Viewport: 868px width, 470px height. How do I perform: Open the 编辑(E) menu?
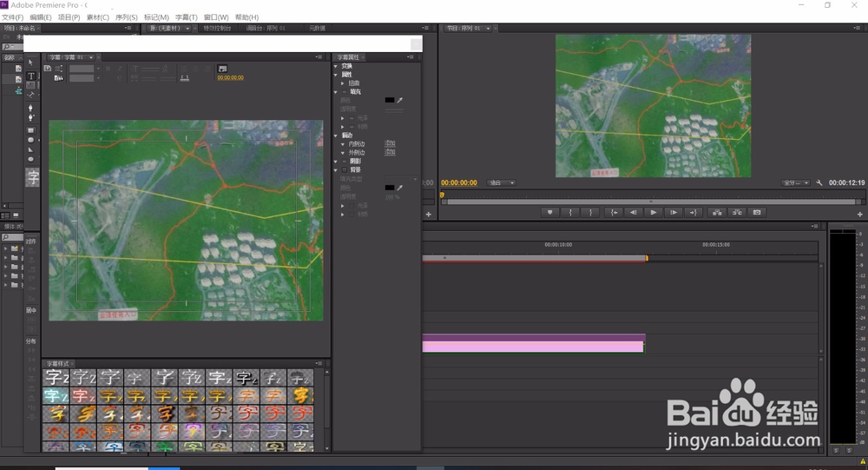coord(41,17)
